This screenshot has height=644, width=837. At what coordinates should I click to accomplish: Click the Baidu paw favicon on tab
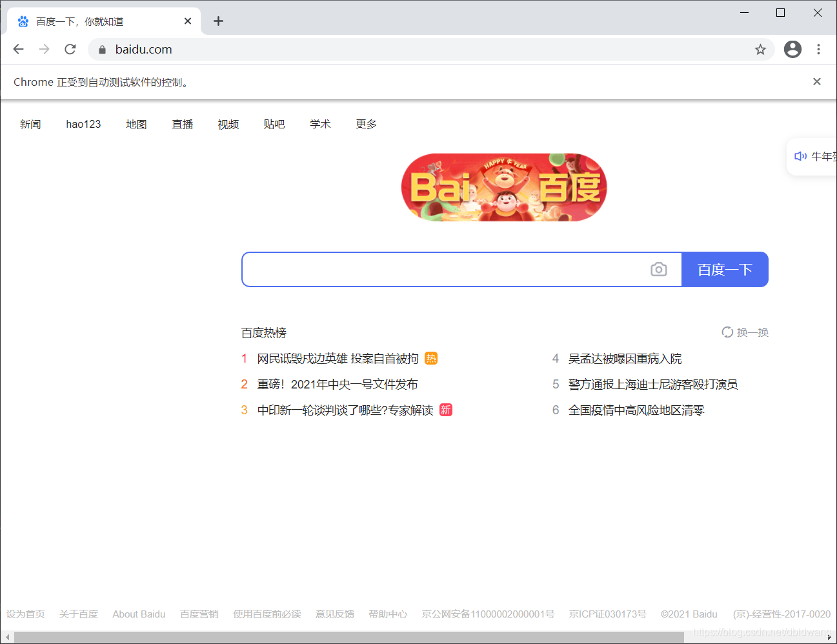point(23,21)
